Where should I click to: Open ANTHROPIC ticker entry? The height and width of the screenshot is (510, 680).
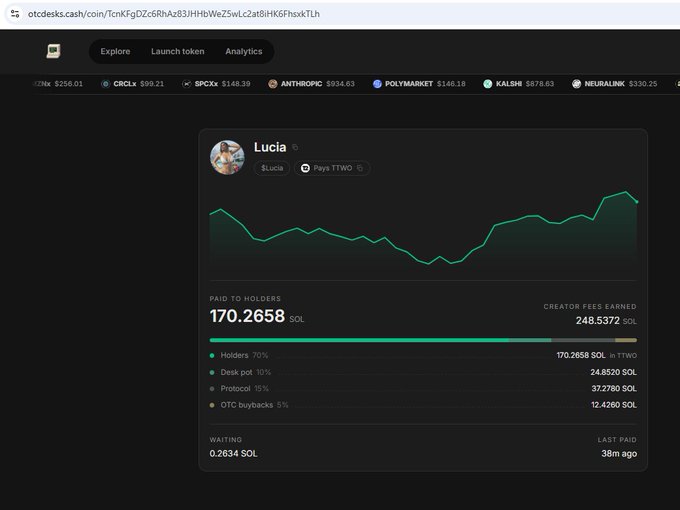point(311,84)
